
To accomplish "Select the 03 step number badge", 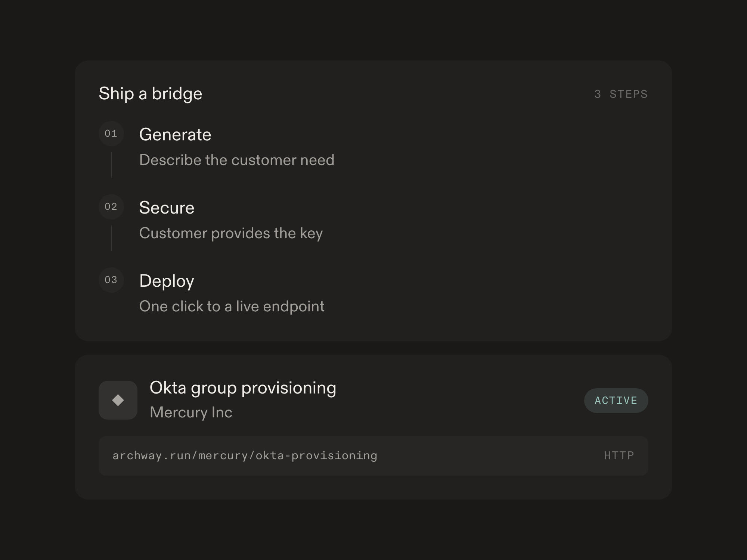I will pyautogui.click(x=111, y=280).
